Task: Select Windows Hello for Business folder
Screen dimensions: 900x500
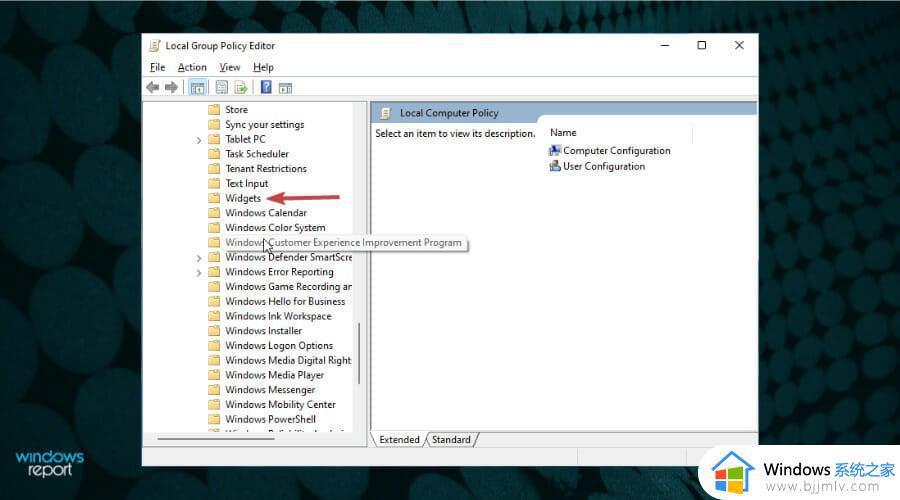Action: pos(285,301)
